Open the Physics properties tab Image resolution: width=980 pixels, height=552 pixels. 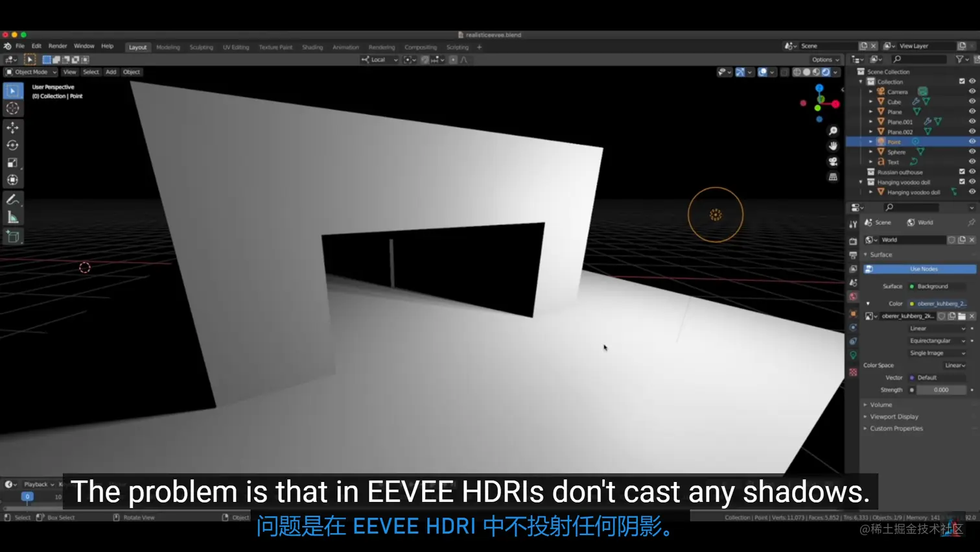[x=853, y=328]
